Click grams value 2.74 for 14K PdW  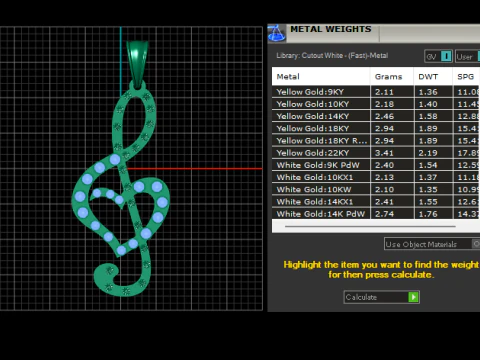[x=384, y=214]
